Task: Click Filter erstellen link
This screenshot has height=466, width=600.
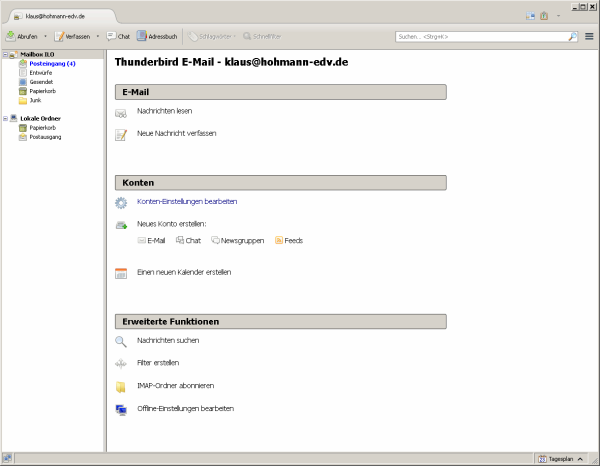Action: coord(158,363)
